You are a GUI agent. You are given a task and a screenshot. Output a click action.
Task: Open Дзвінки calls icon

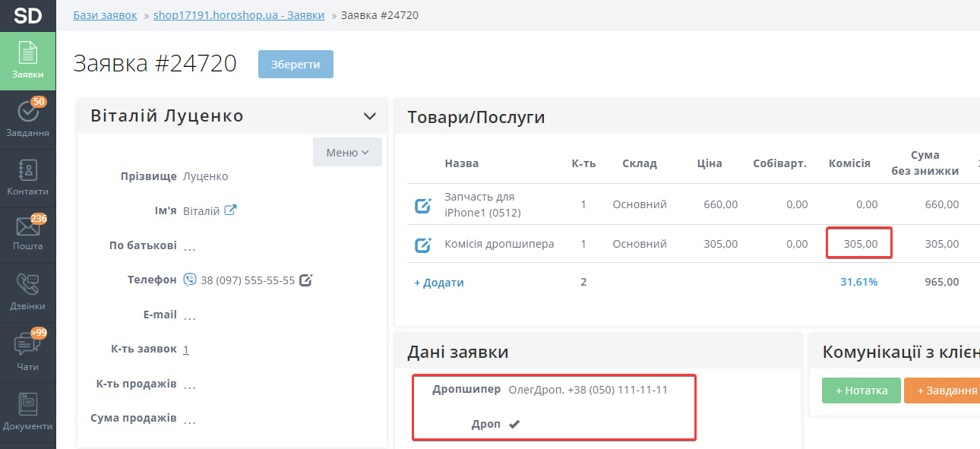pos(27,292)
